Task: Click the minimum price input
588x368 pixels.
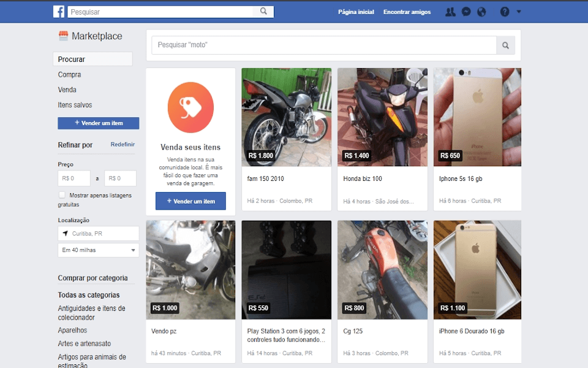Action: pos(74,178)
